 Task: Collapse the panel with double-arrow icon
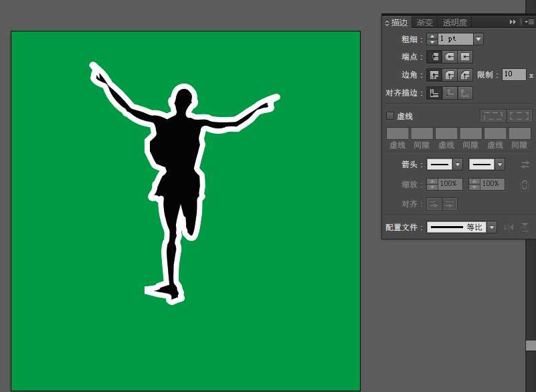[513, 22]
